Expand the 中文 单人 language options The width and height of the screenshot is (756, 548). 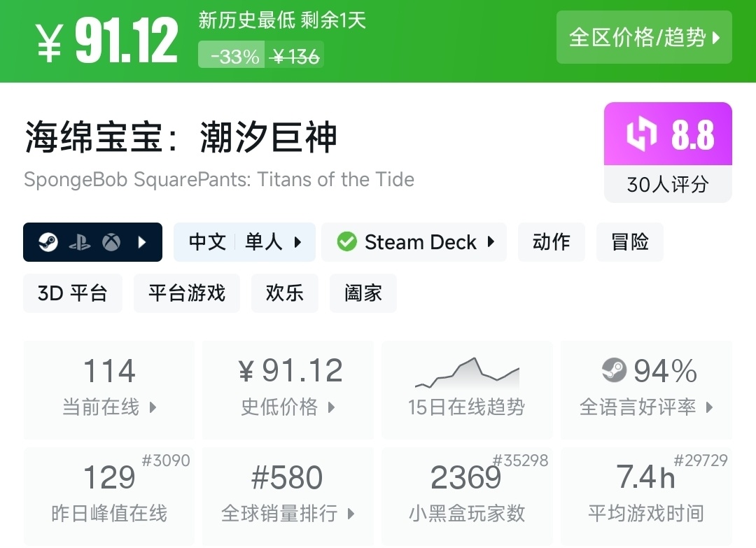244,242
